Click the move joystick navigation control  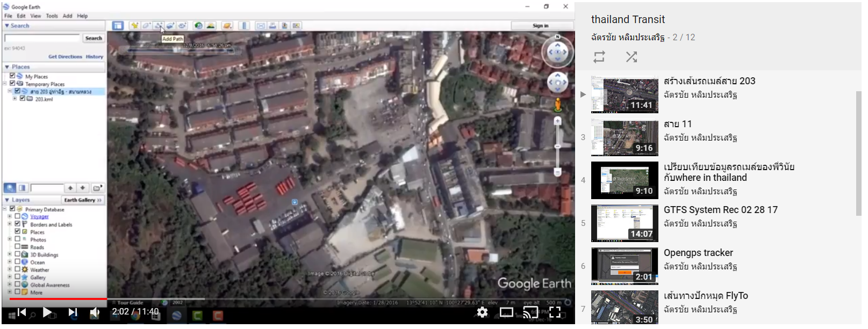(x=557, y=83)
